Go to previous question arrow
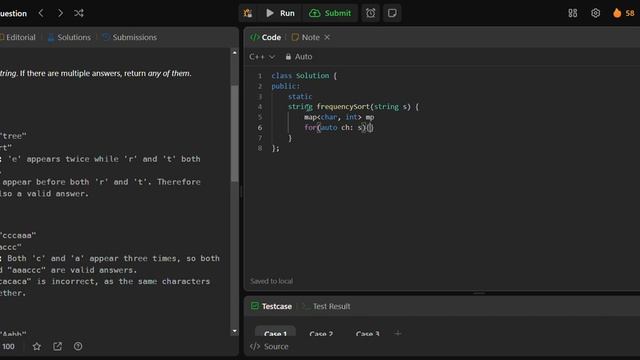Image resolution: width=640 pixels, height=360 pixels. coord(41,13)
